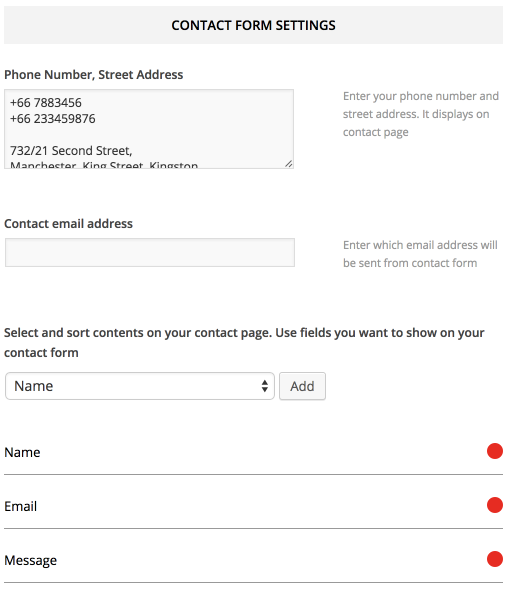
Task: Select the Name row in the fields list
Action: point(253,452)
